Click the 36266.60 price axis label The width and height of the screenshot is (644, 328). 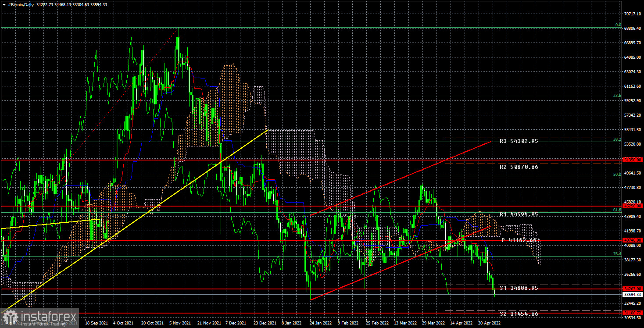633,275
